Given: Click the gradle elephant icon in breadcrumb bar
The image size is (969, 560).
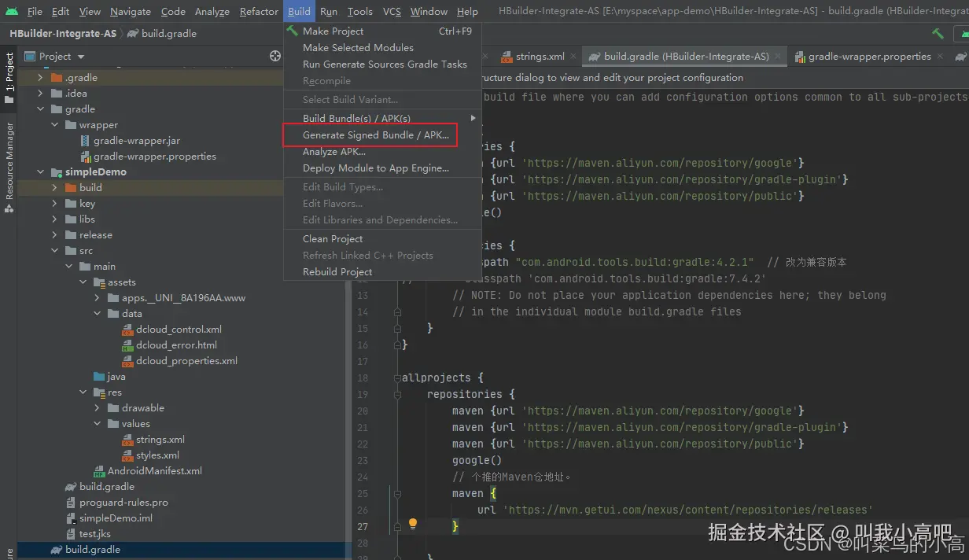Looking at the screenshot, I should point(133,33).
